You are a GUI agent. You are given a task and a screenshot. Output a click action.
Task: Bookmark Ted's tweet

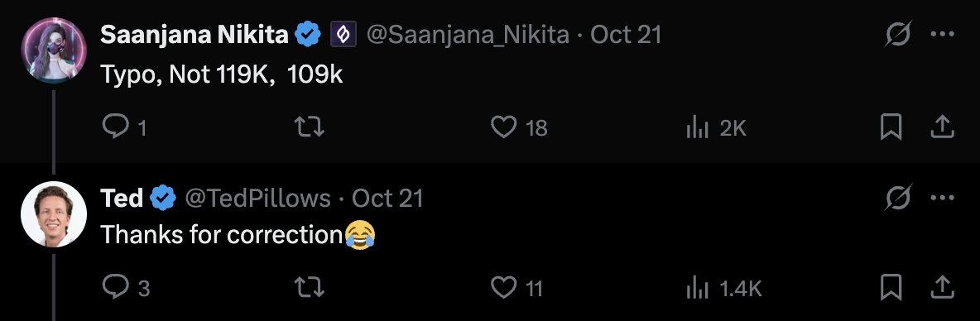891,288
